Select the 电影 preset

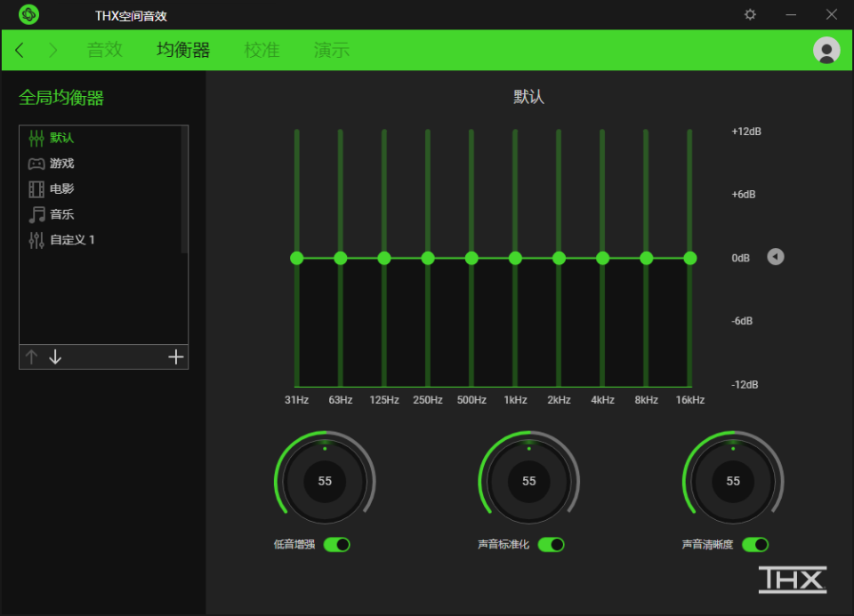101,188
